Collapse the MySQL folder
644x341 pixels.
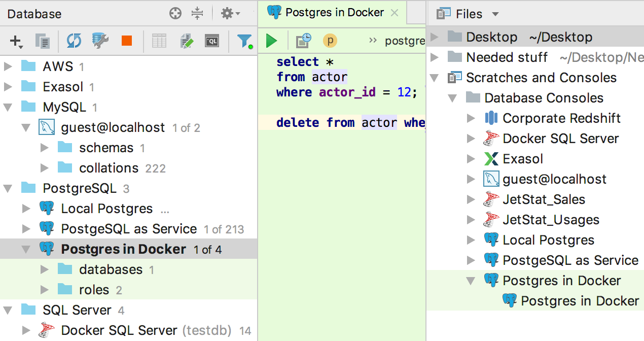click(x=8, y=107)
